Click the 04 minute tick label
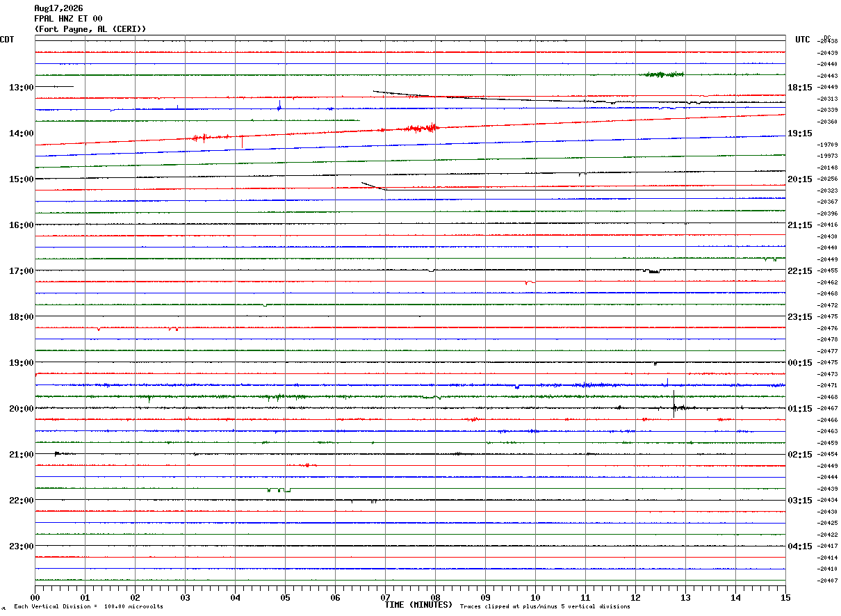Viewport: 841px width, 616px height. coord(235,597)
